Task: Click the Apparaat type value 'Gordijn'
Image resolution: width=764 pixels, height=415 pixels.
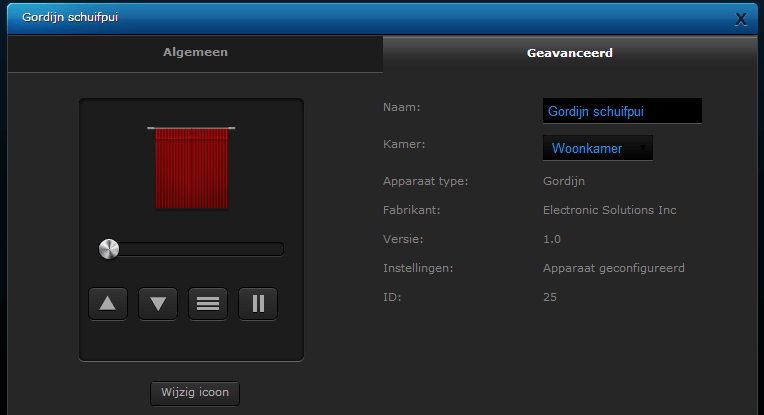Action: pyautogui.click(x=564, y=181)
